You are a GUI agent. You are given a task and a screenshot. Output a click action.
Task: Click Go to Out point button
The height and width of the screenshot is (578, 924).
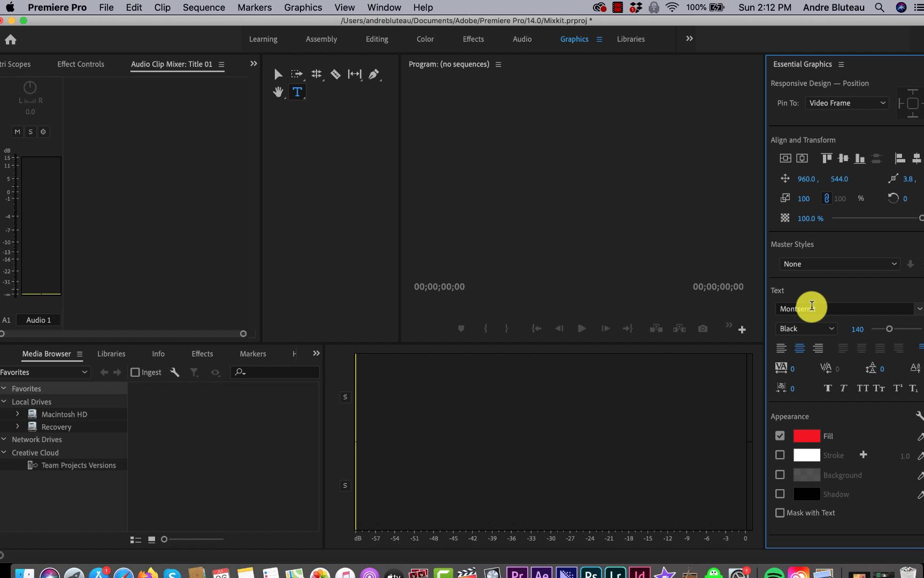628,329
